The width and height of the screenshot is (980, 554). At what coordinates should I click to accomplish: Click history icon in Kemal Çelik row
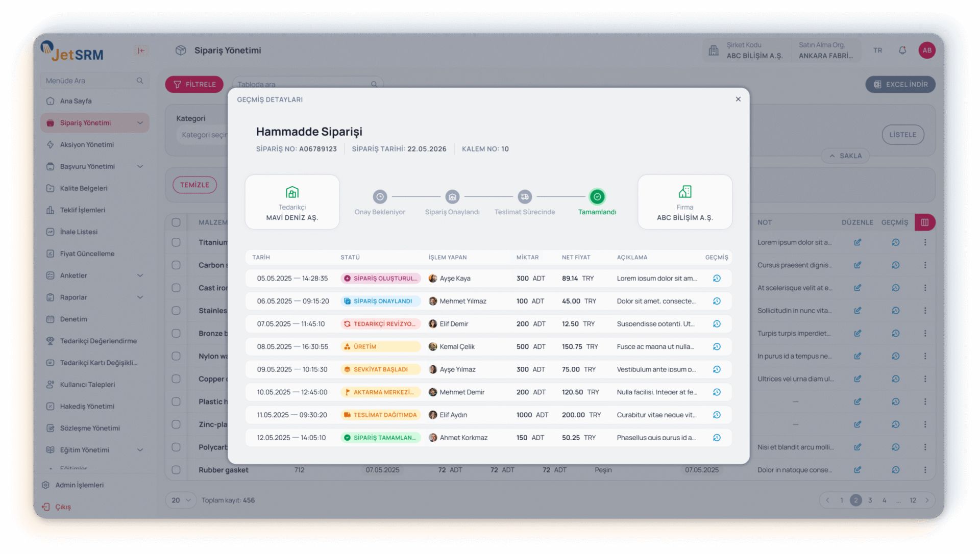[717, 347]
